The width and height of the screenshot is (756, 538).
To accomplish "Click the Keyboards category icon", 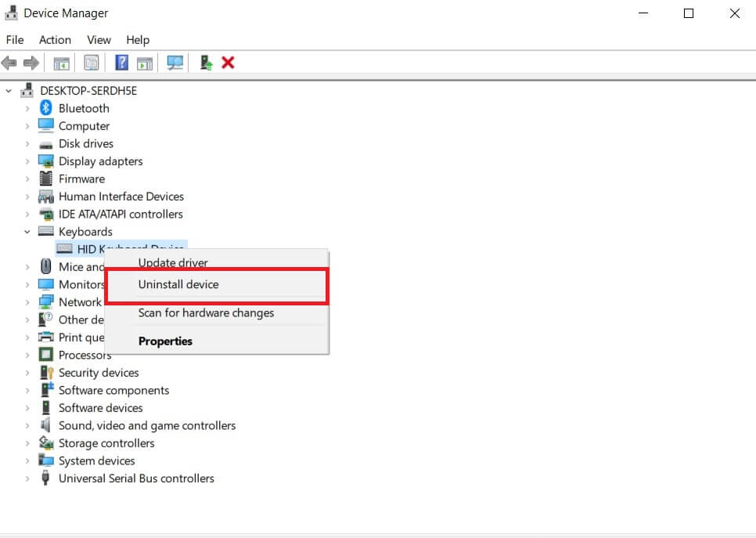I will [46, 231].
